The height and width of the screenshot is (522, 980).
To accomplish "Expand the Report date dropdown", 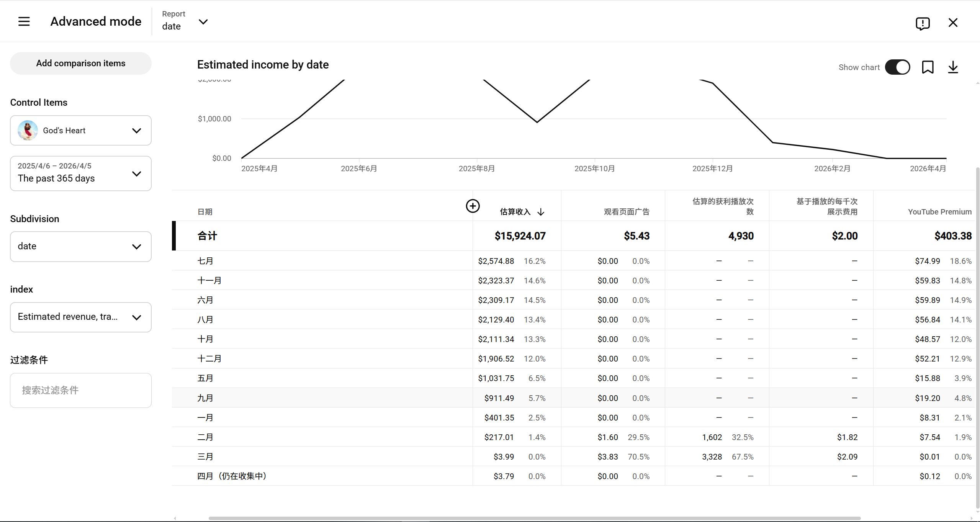I will coord(203,22).
